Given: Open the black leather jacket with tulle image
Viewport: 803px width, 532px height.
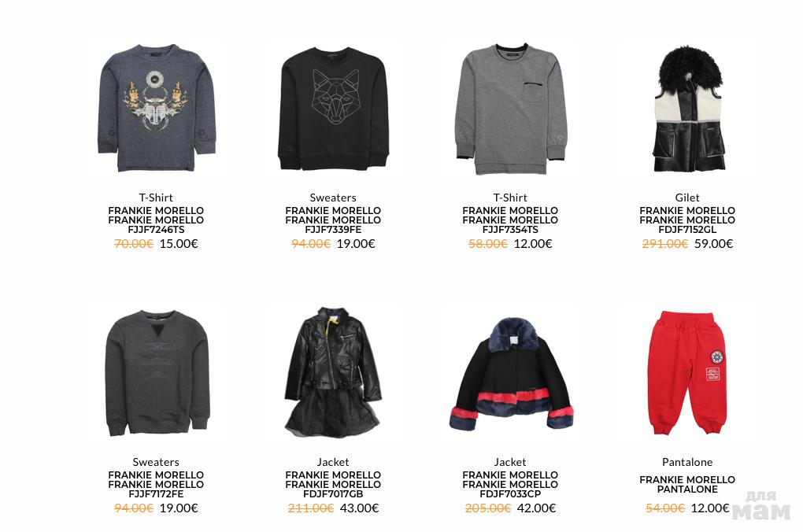Looking at the screenshot, I should 333,372.
